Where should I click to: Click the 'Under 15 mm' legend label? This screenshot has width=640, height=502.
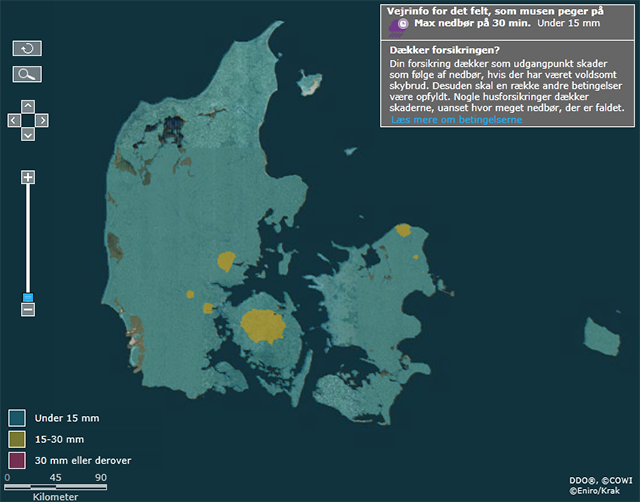click(x=67, y=418)
